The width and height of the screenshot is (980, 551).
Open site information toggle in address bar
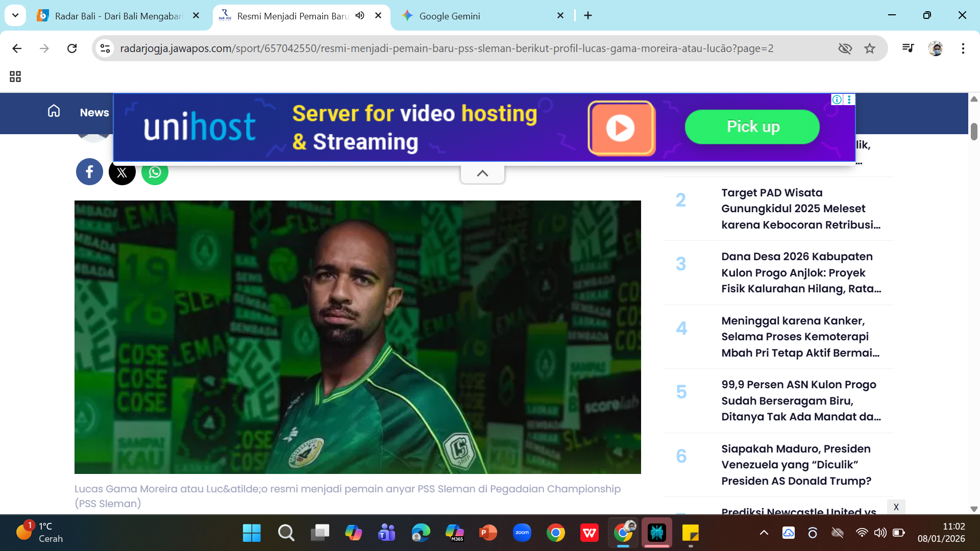(105, 48)
